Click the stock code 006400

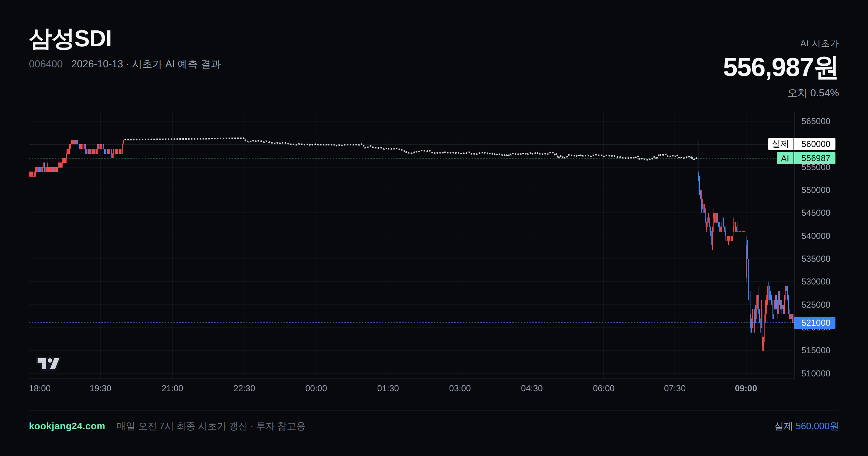[x=46, y=64]
